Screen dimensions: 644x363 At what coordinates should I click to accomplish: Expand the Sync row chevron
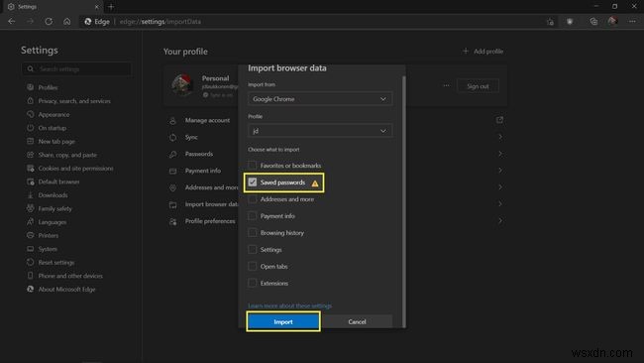point(499,137)
